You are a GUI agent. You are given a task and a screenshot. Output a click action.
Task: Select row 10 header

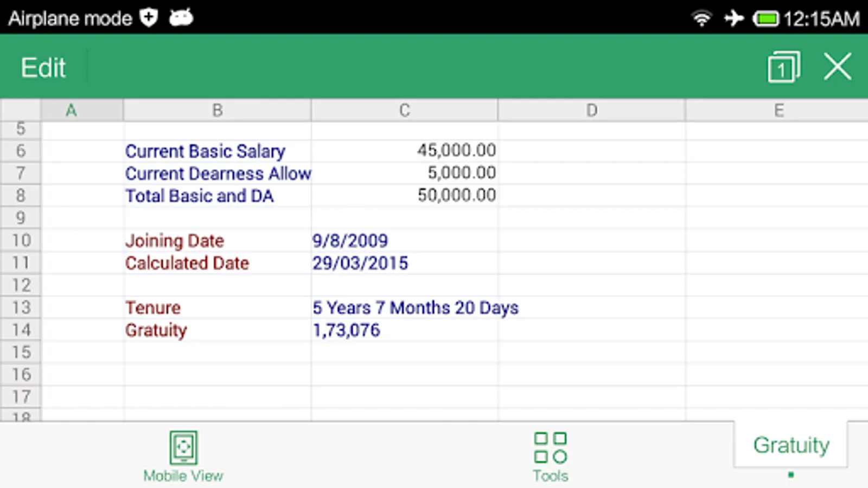[x=21, y=240]
